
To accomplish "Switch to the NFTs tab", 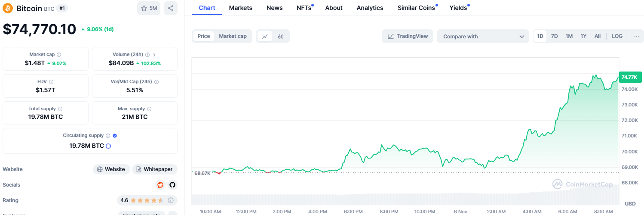I will [304, 8].
